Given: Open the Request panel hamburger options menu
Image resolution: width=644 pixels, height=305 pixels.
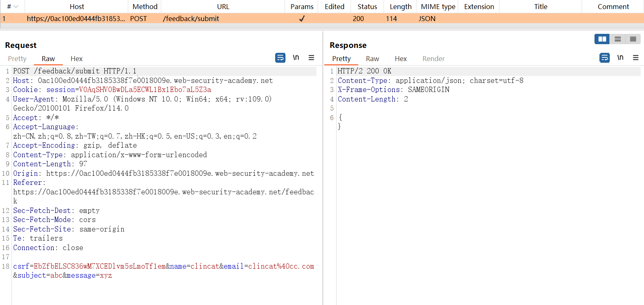Looking at the screenshot, I should click(311, 58).
